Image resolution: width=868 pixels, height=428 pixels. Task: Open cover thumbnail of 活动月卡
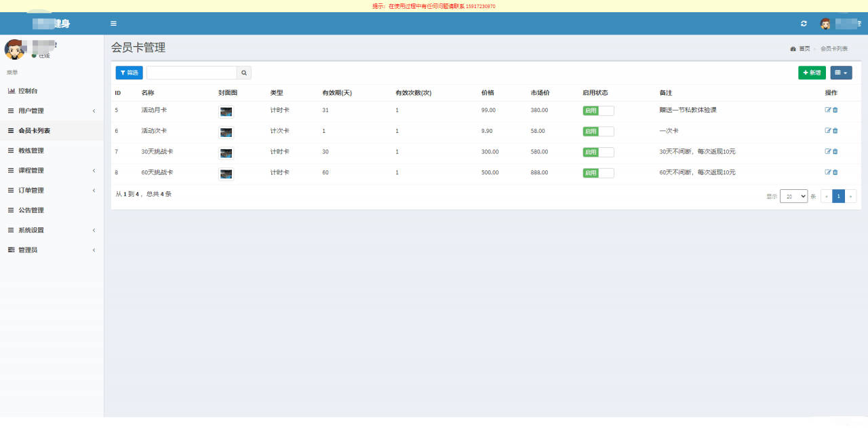(x=226, y=111)
